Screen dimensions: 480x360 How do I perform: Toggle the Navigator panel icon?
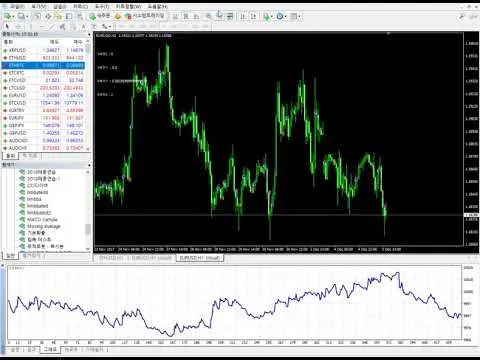click(58, 16)
